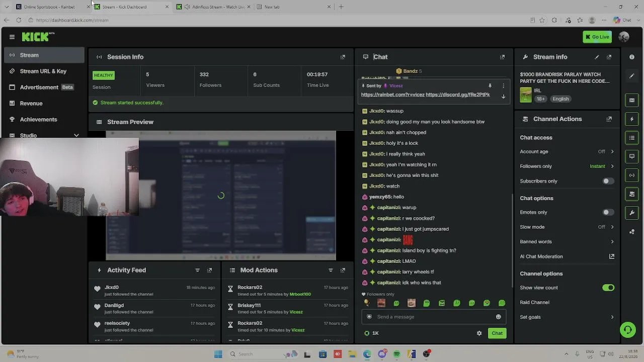Image resolution: width=644 pixels, height=362 pixels.
Task: Open Microsoft Edge from the taskbar
Action: pos(367,354)
